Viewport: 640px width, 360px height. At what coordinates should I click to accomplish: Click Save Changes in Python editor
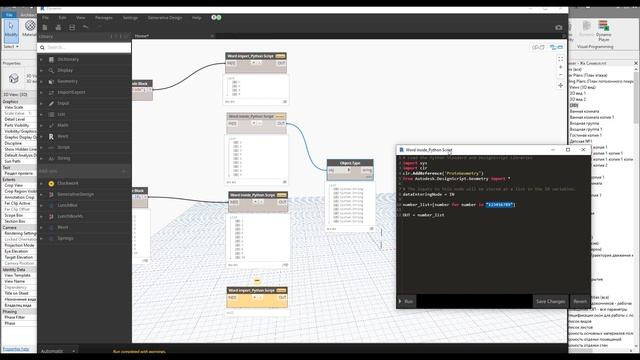pos(551,301)
